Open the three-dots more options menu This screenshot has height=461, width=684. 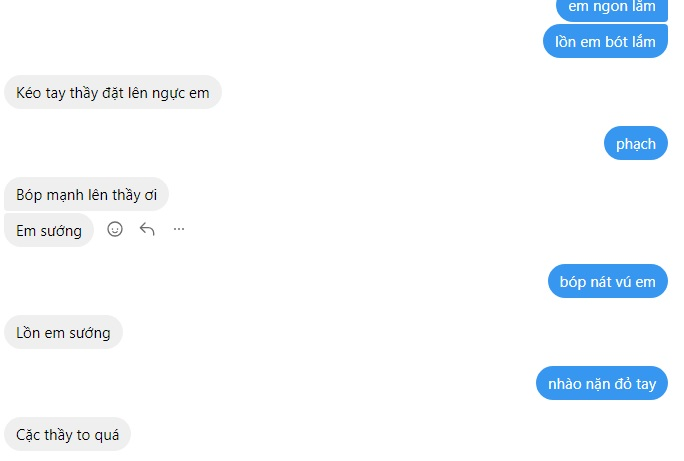click(x=179, y=229)
